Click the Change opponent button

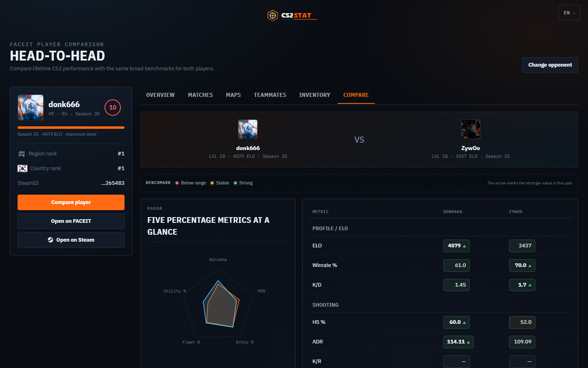tap(550, 65)
